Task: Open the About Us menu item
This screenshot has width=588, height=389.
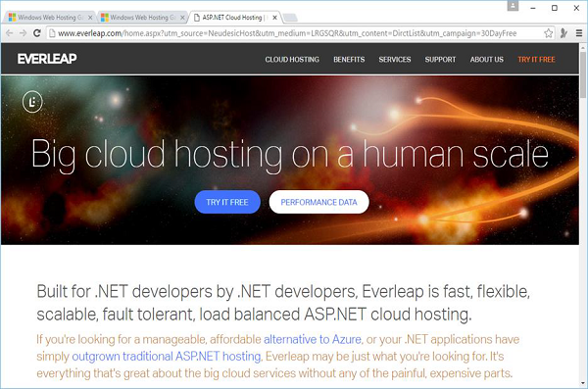Action: pyautogui.click(x=487, y=59)
